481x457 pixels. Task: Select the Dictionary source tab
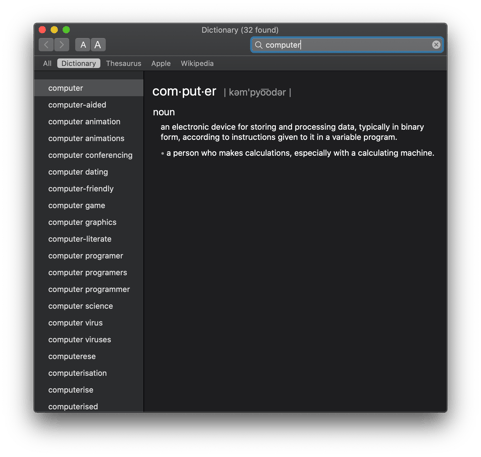(79, 63)
